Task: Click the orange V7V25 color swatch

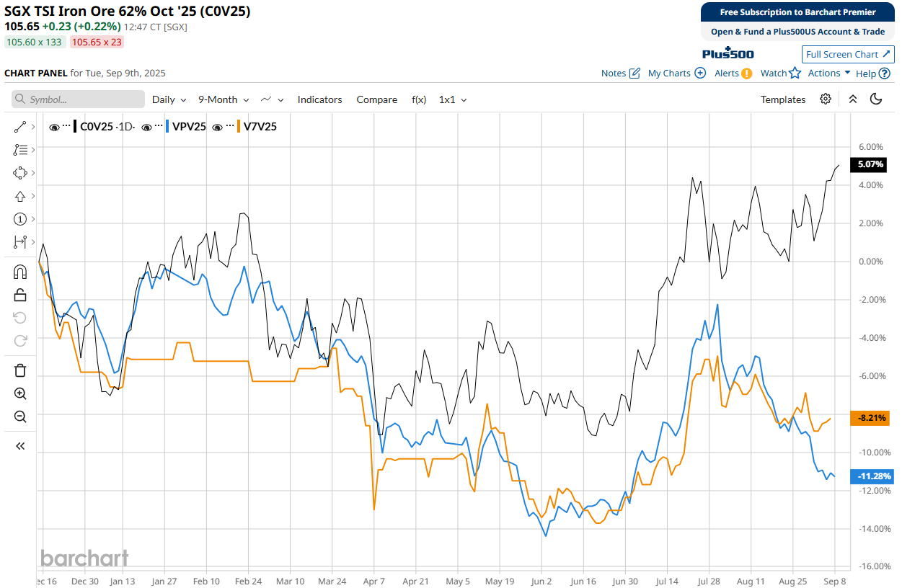Action: click(x=239, y=127)
